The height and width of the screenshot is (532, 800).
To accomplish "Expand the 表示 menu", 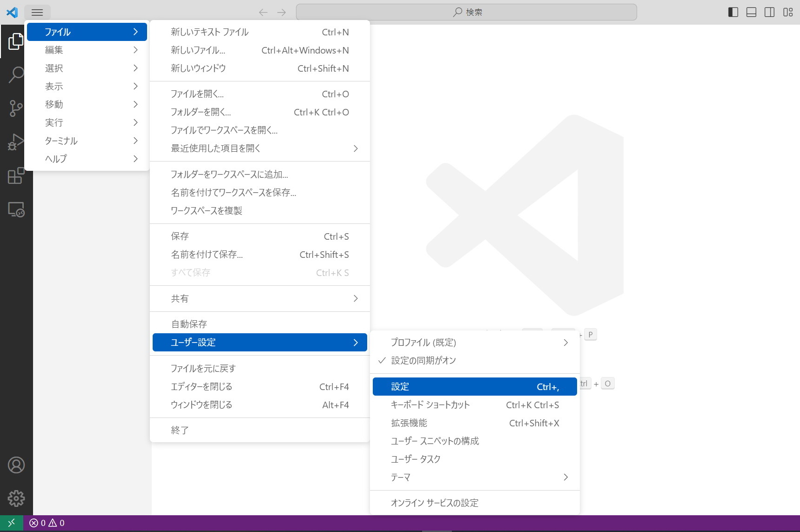I will tap(87, 86).
